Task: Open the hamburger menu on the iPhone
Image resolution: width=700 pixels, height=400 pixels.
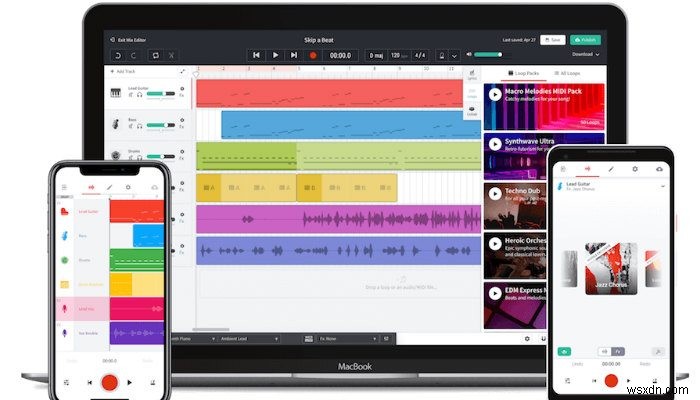Action: click(64, 187)
